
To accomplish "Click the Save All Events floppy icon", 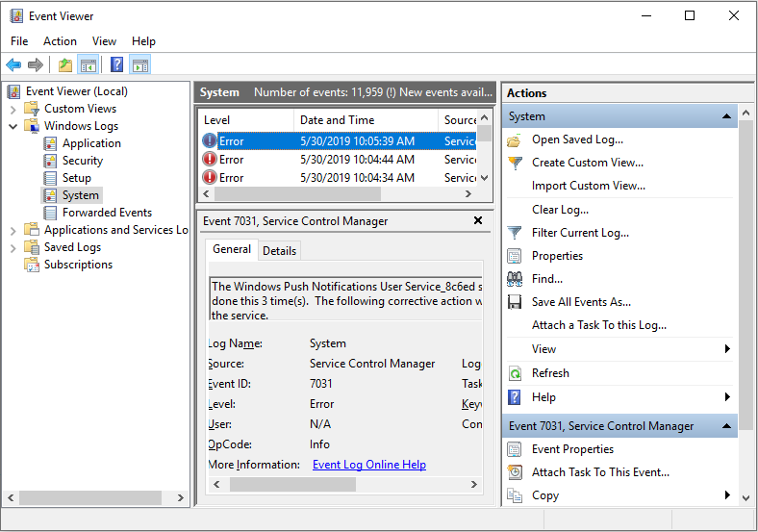I will coord(515,302).
